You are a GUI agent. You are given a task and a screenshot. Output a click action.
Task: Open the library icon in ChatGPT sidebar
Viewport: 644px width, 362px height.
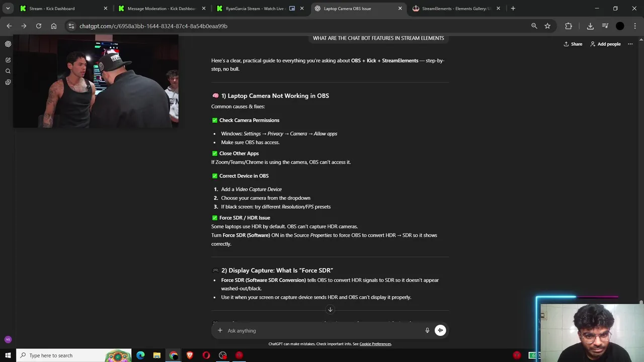(8, 82)
